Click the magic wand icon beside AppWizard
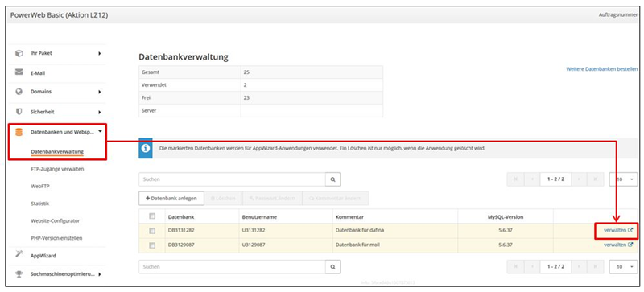This screenshot has height=292, width=644. [x=19, y=255]
